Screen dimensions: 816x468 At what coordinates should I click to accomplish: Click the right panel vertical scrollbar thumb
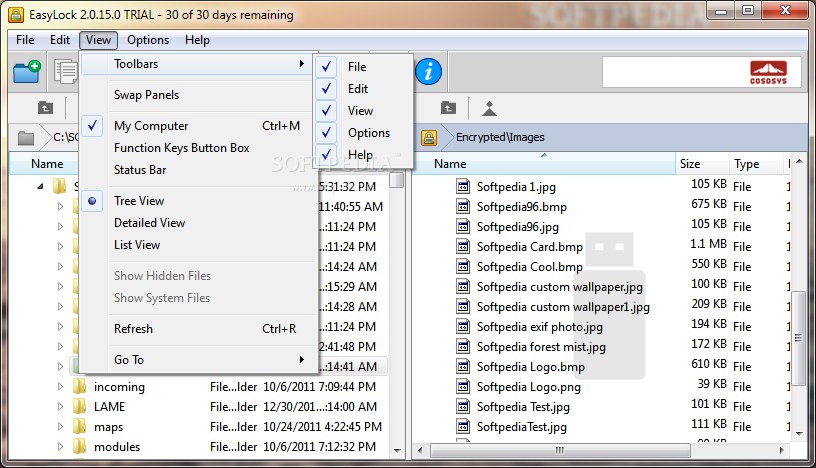pyautogui.click(x=798, y=338)
